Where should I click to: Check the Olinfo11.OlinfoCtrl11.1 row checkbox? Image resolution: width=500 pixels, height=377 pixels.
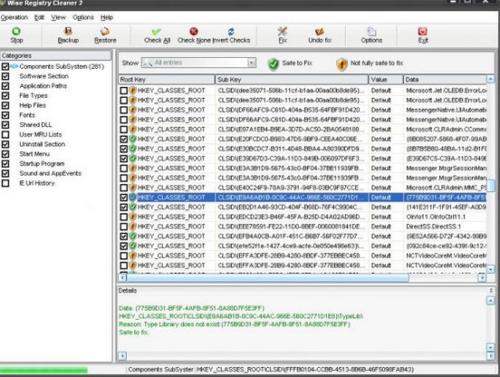coord(124,217)
